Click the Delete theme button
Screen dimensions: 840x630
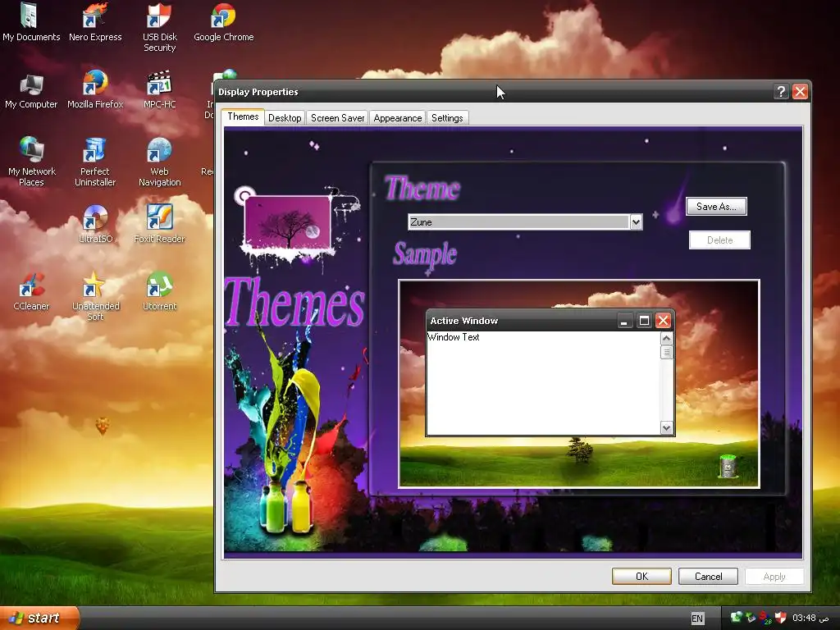(x=719, y=240)
